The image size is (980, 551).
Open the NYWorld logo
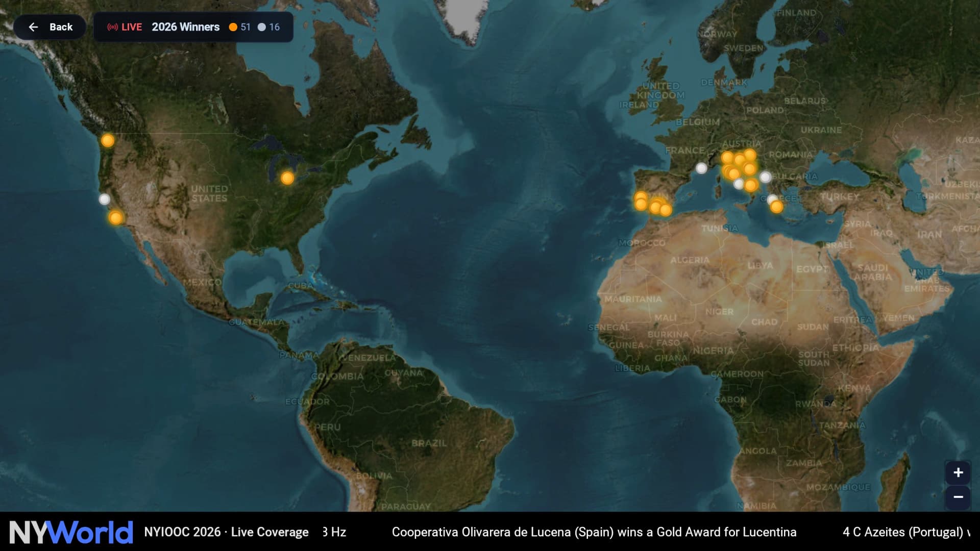(x=71, y=532)
